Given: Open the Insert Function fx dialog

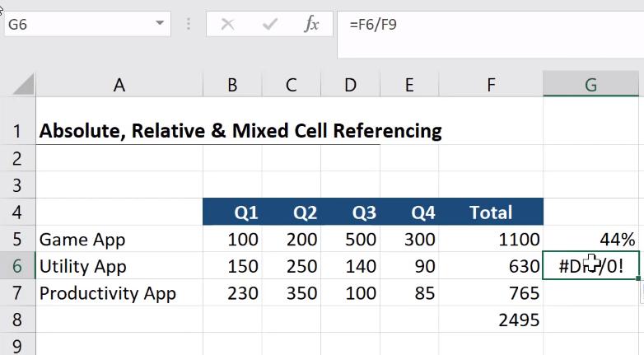Looking at the screenshot, I should pyautogui.click(x=311, y=25).
